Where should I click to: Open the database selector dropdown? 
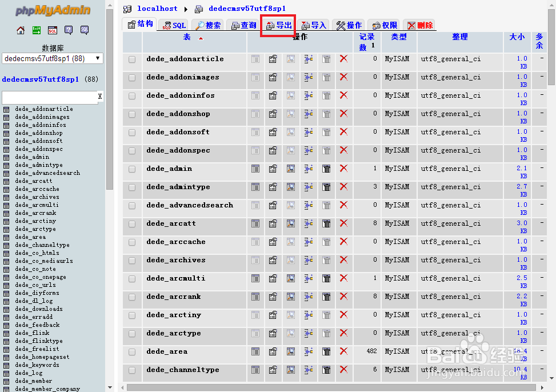click(53, 58)
